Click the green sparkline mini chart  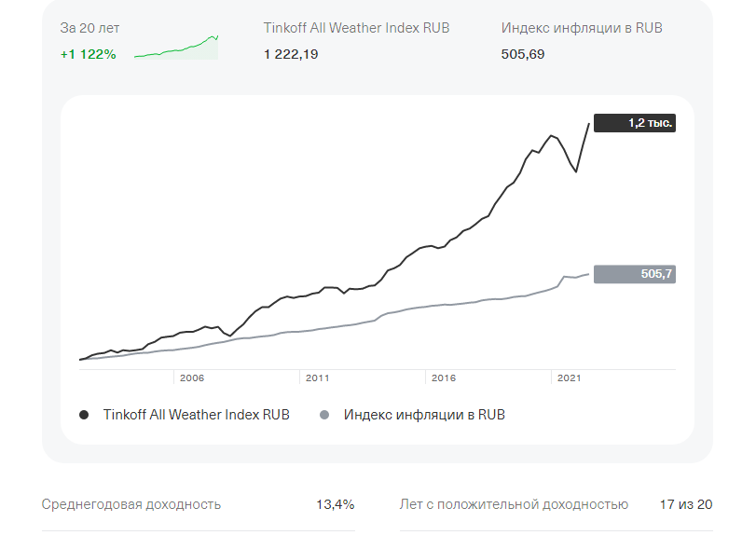click(x=176, y=48)
